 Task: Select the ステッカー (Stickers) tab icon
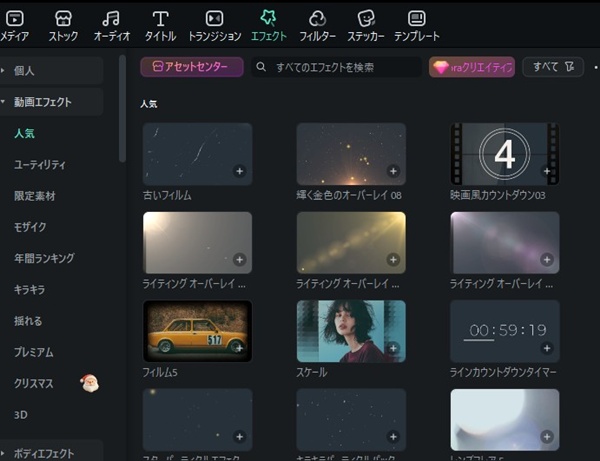(x=366, y=19)
